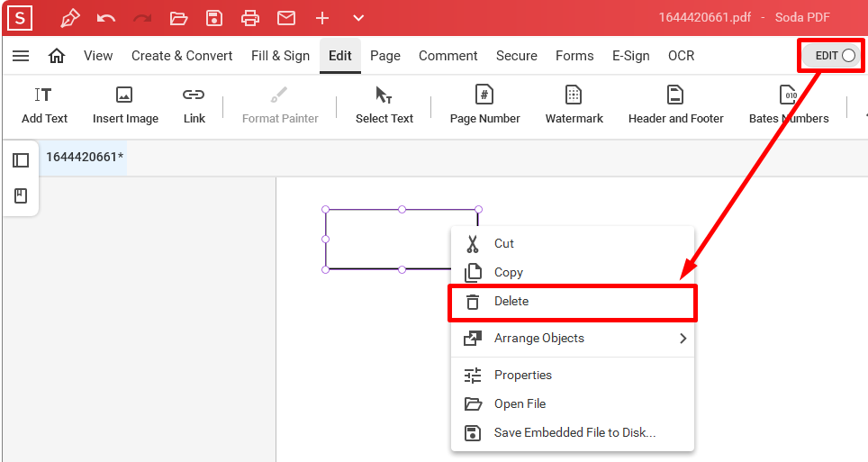Open the Link tool
The width and height of the screenshot is (868, 462).
tap(194, 106)
